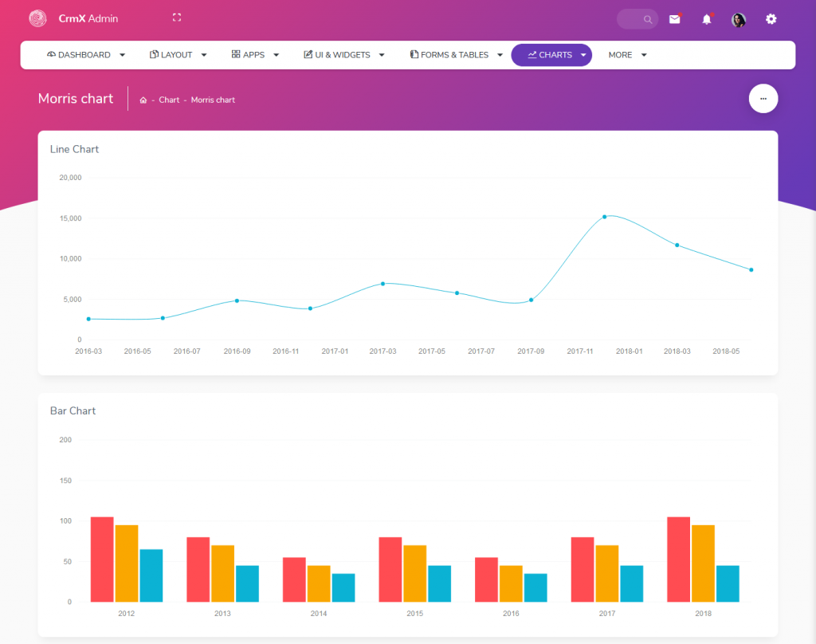Screen dimensions: 816x644
Task: Select the active Charts menu tab
Action: (551, 55)
